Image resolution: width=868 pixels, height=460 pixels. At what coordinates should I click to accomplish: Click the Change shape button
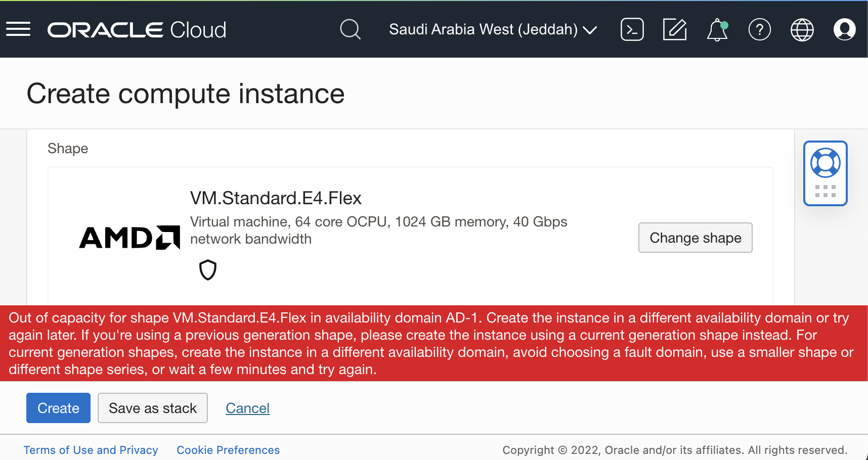[696, 238]
